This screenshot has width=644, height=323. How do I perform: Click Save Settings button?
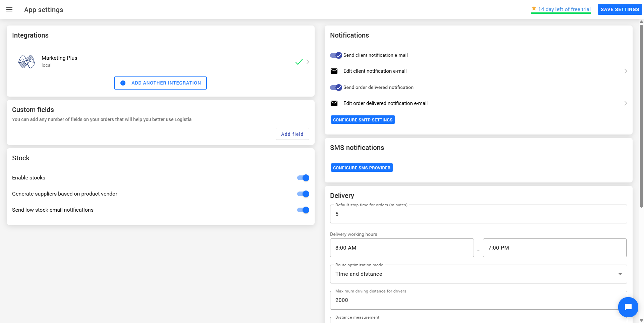[x=620, y=9]
